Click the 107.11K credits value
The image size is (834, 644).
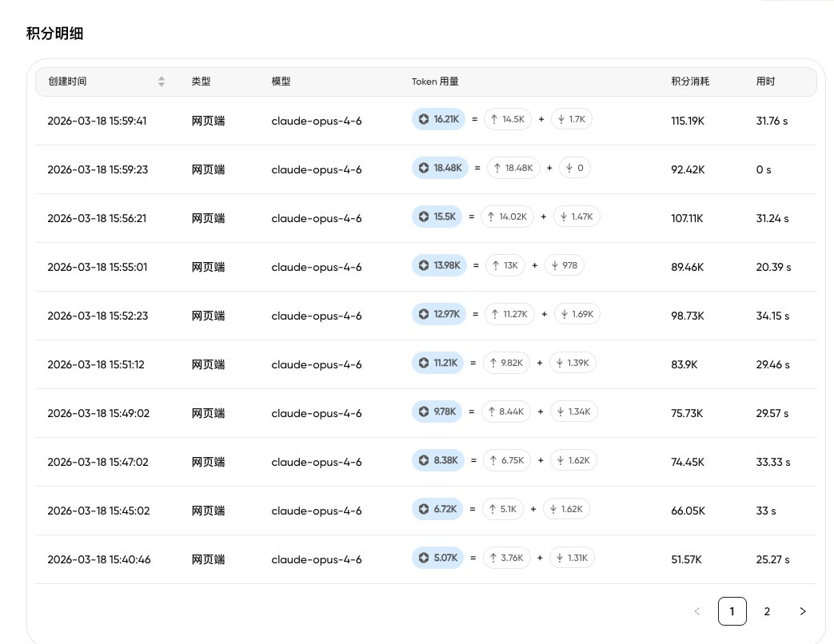pos(687,218)
